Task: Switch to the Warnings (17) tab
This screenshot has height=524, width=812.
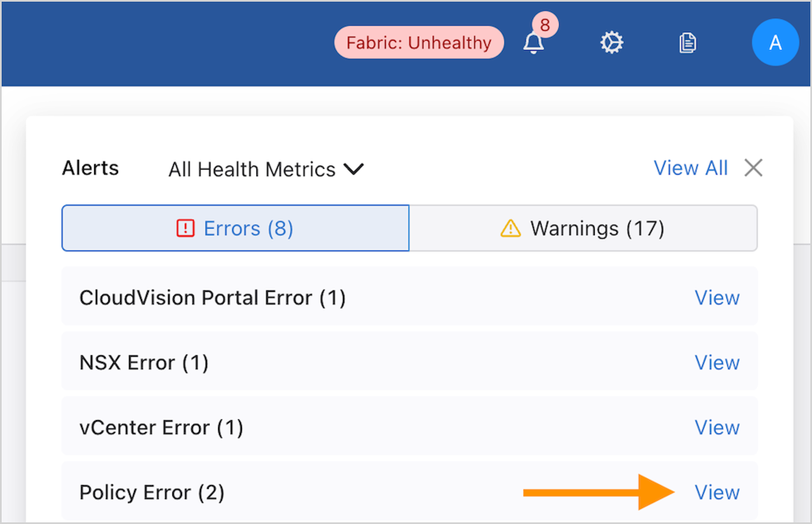Action: click(x=583, y=228)
